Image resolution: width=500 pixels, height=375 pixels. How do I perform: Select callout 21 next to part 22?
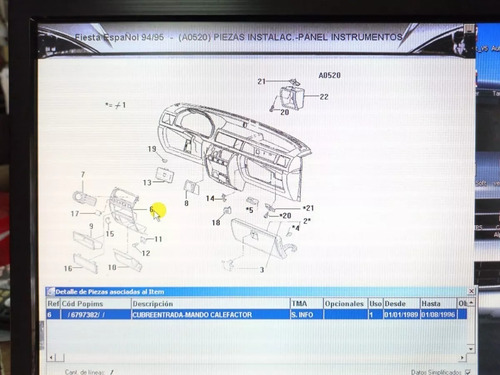[262, 81]
